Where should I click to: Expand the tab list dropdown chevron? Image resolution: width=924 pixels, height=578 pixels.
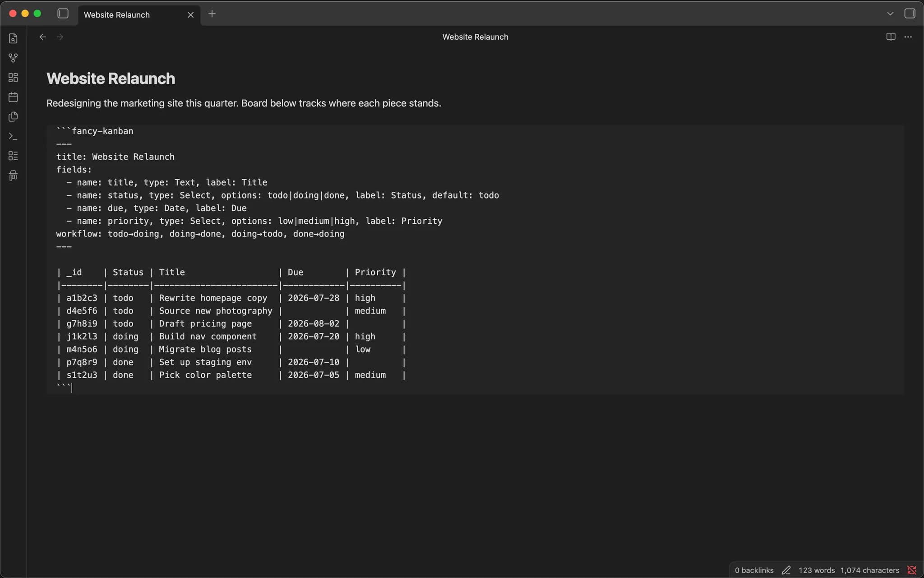[890, 14]
